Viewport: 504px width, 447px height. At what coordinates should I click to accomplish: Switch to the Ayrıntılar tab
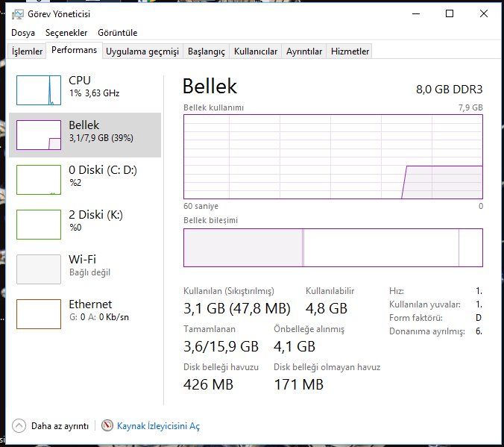[304, 51]
